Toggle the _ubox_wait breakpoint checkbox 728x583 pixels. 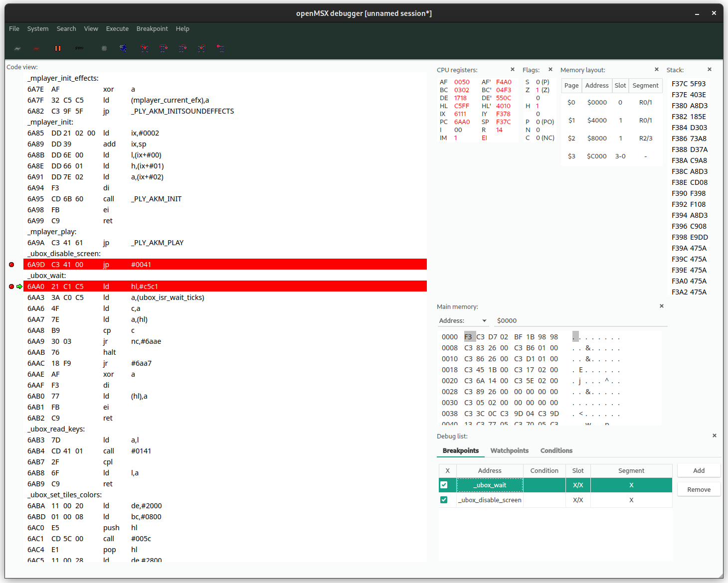tap(444, 485)
